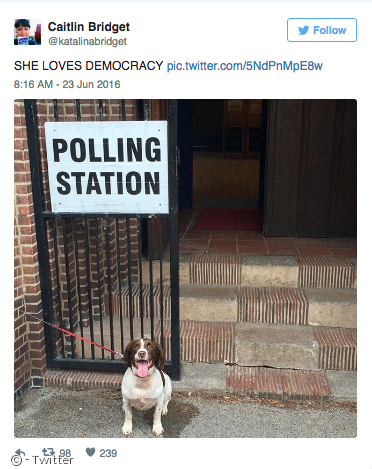Open the pic.twitter.com/5NdPnMpE8w link
The height and width of the screenshot is (469, 372).
click(x=245, y=66)
